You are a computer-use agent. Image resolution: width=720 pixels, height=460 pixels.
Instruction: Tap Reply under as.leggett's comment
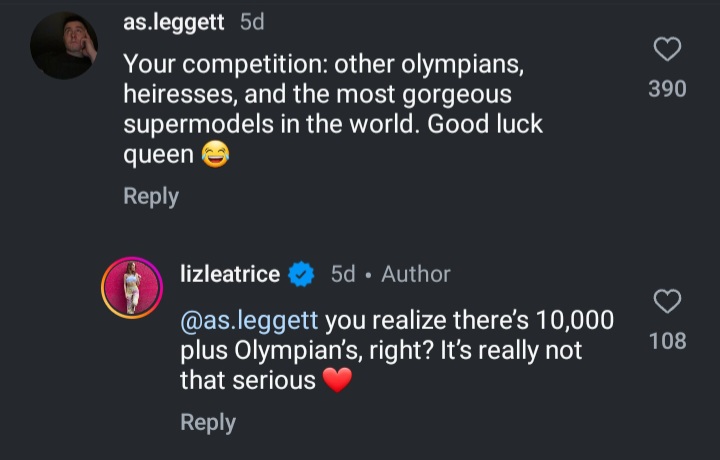click(x=151, y=196)
